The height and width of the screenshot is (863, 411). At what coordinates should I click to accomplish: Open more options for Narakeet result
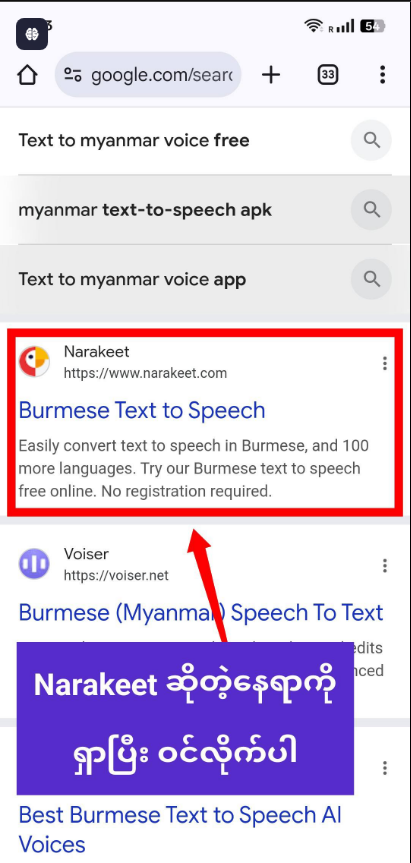385,363
